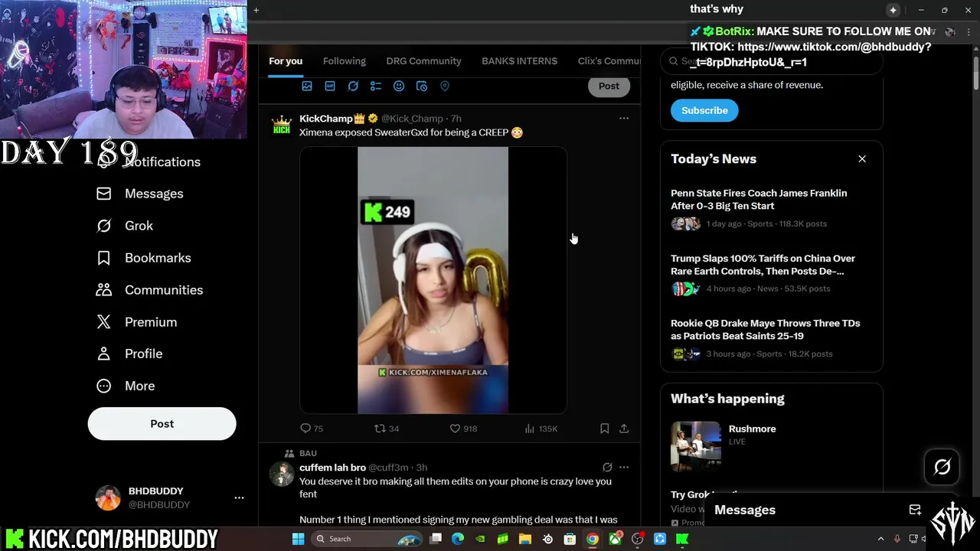
Task: Open the Penn State Fires Coach story
Action: [x=771, y=209]
